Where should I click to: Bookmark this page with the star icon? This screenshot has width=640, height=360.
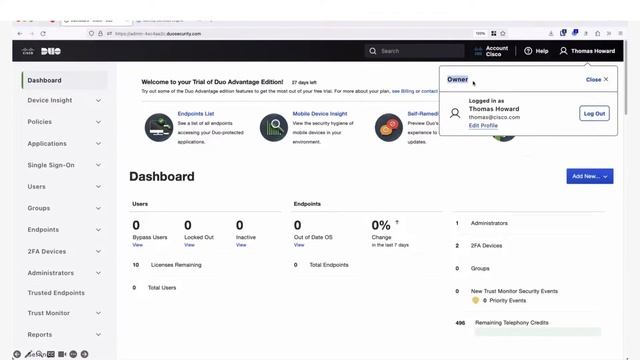503,33
